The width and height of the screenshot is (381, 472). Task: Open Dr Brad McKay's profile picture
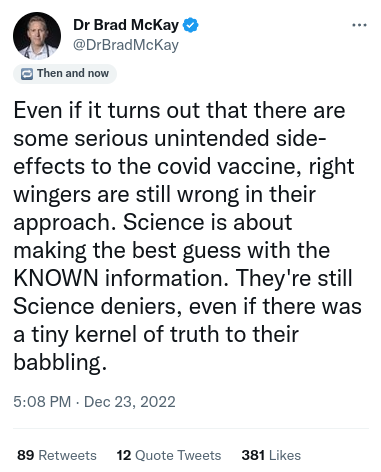pos(37,36)
